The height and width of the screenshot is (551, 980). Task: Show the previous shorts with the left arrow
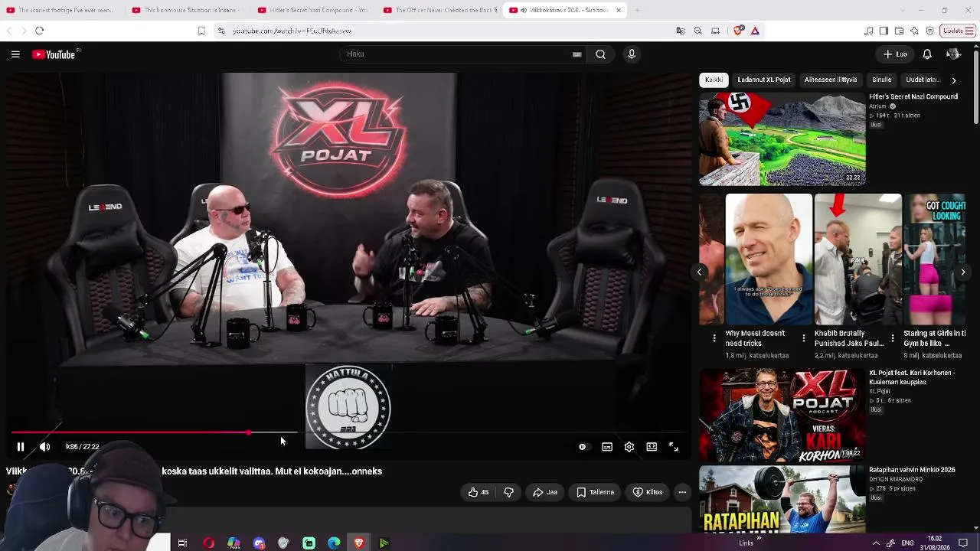699,272
